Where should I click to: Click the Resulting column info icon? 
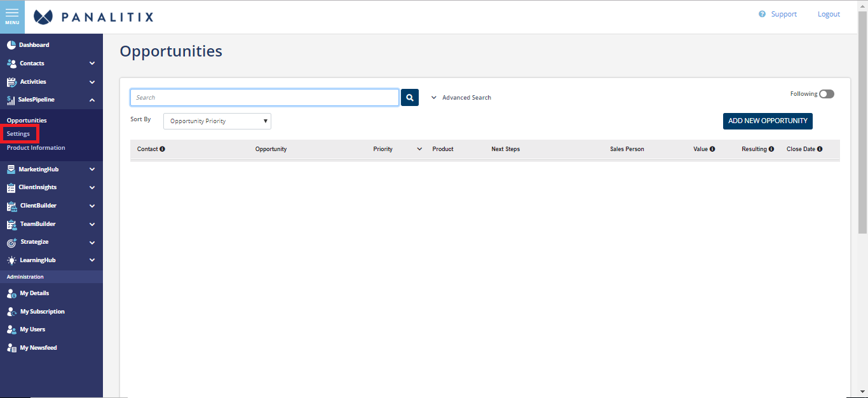771,149
